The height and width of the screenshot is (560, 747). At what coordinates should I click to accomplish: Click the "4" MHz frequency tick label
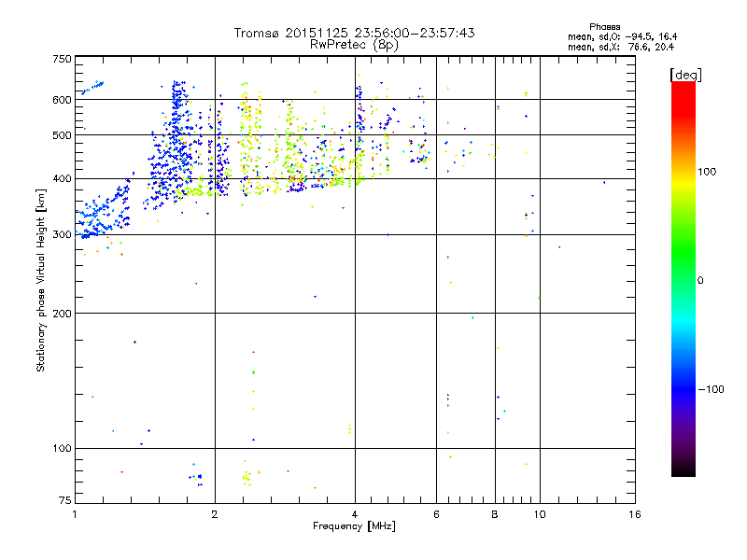[x=355, y=514]
